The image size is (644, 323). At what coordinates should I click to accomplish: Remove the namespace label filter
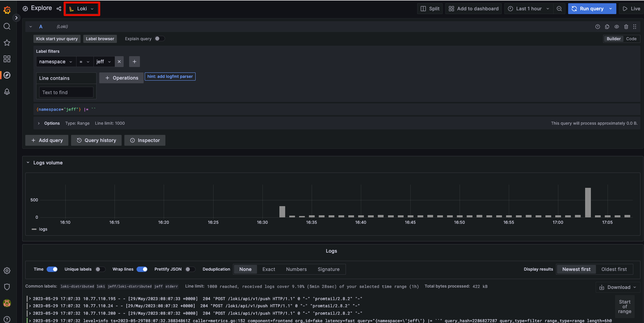[119, 62]
